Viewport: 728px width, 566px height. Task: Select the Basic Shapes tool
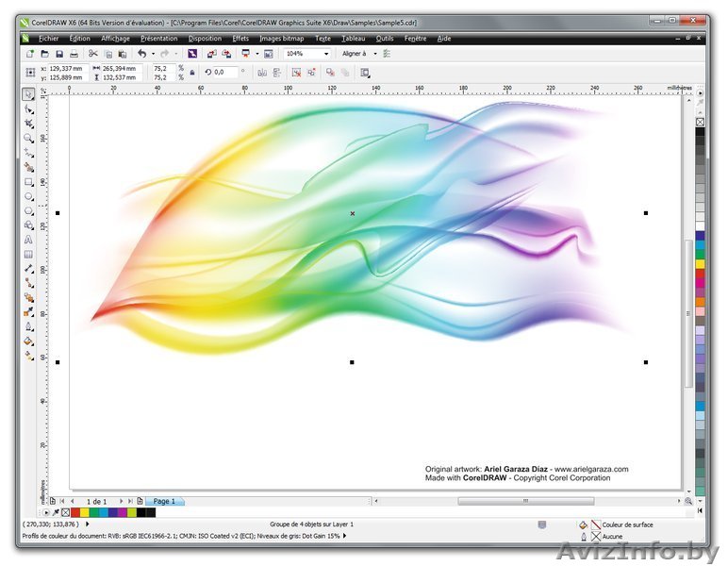29,225
